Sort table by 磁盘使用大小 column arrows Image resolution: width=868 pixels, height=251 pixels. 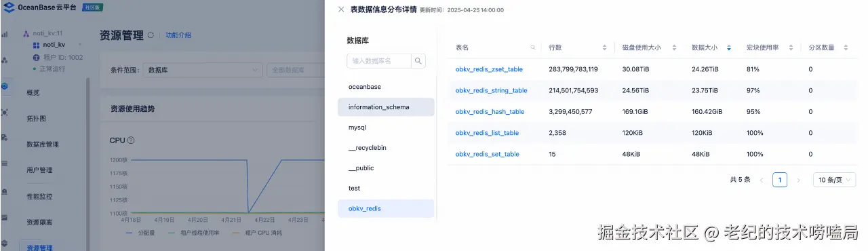675,47
